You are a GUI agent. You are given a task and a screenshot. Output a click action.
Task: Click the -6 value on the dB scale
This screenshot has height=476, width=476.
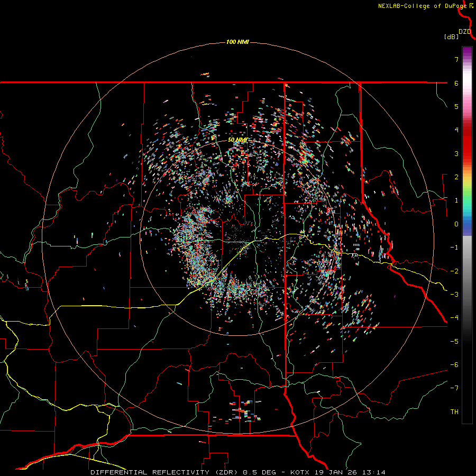454,365
